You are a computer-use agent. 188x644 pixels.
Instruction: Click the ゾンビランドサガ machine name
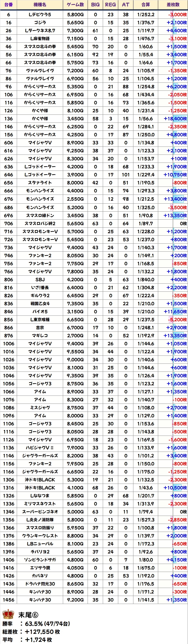40,560
